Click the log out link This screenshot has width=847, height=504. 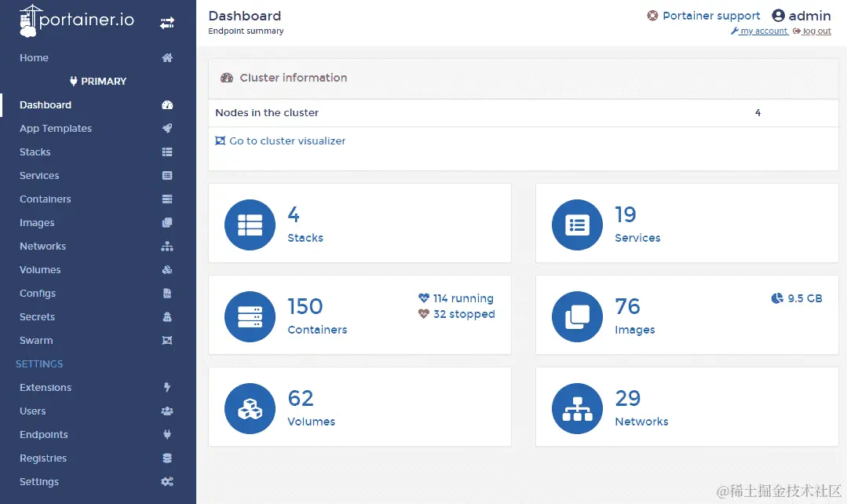[x=812, y=31]
